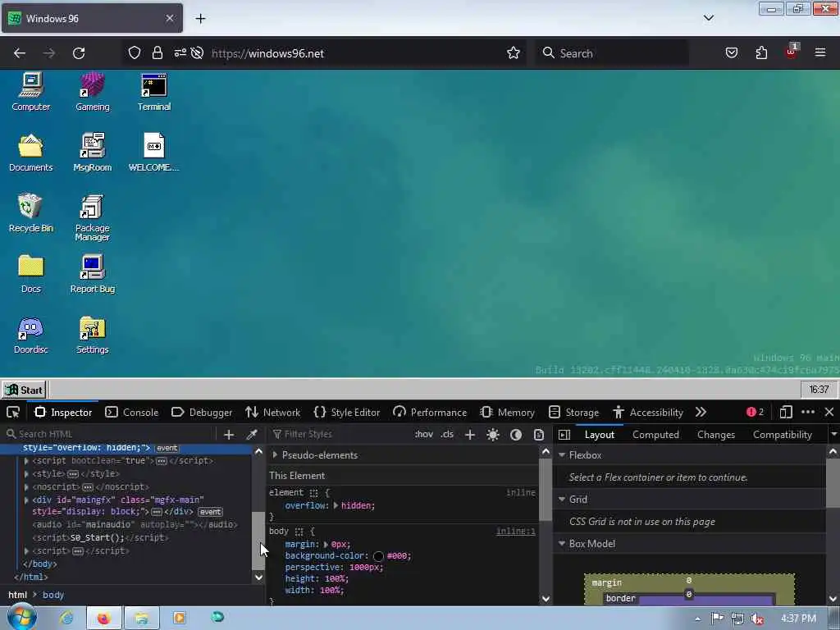Collapse the Flexbox section

(562, 454)
